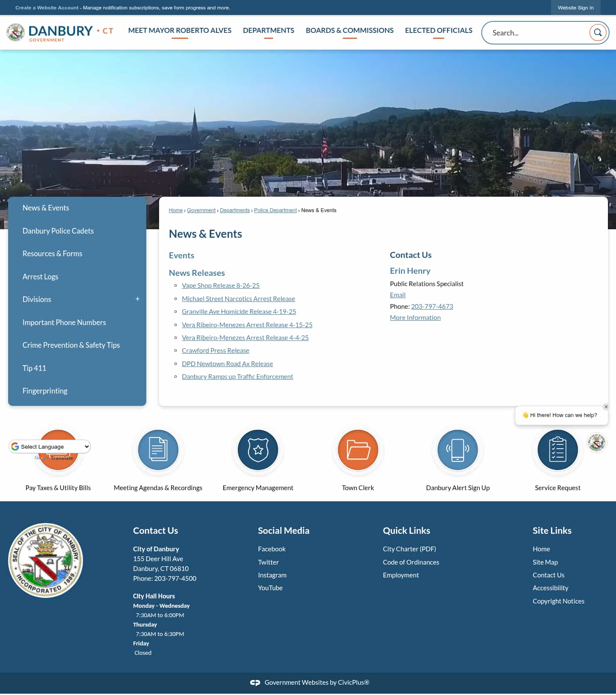Go to Departments breadcrumb link
The width and height of the screenshot is (616, 695).
pyautogui.click(x=234, y=210)
